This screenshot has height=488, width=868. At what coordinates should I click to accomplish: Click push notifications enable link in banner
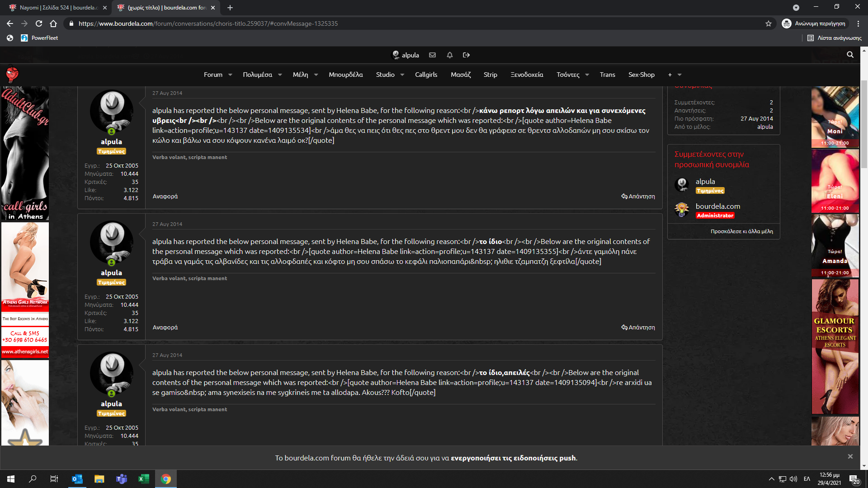(x=513, y=458)
